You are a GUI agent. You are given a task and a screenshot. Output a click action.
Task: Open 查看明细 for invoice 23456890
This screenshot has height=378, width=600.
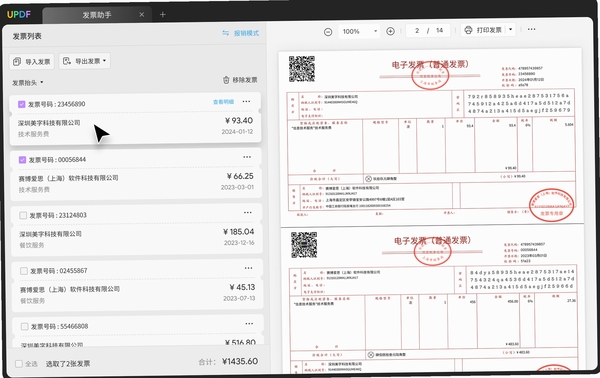(x=223, y=102)
